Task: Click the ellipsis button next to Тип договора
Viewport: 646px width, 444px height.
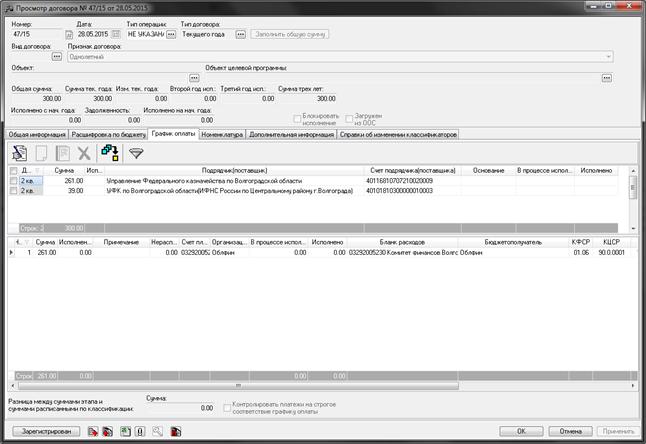Action: tap(241, 35)
